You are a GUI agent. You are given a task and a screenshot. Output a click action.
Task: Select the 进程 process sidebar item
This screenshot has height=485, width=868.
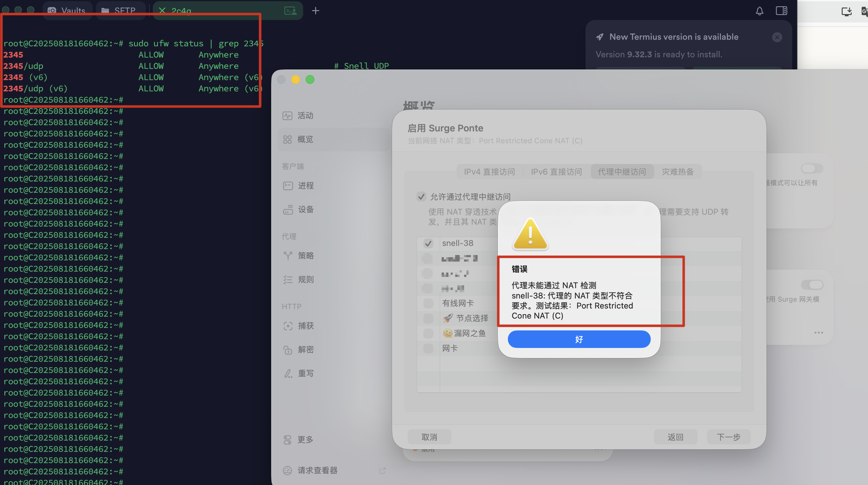[305, 186]
